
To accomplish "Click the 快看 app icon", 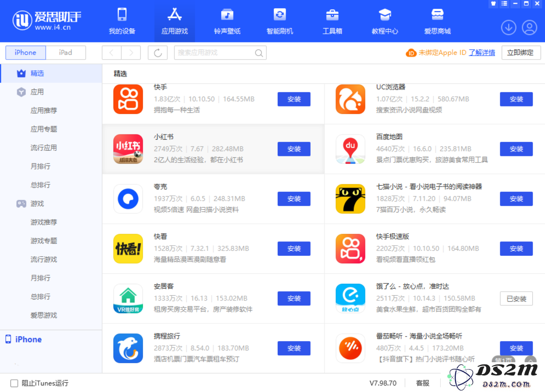I will coord(128,248).
